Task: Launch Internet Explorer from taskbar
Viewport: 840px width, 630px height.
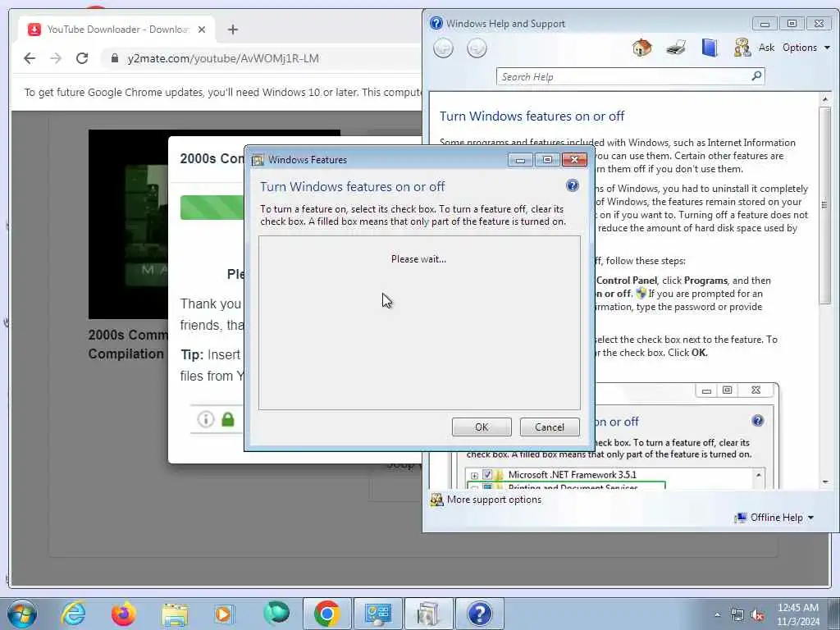Action: click(x=73, y=614)
